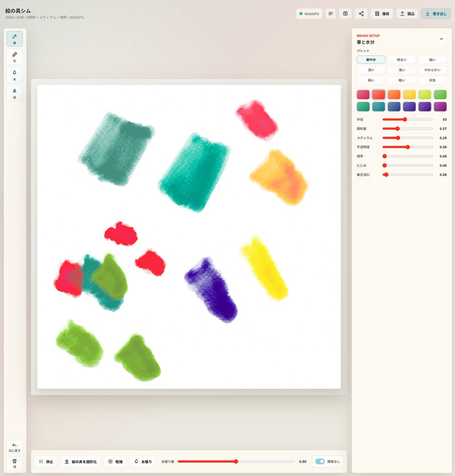Select the 暗い palette
Image resolution: width=455 pixels, height=476 pixels.
401,80
